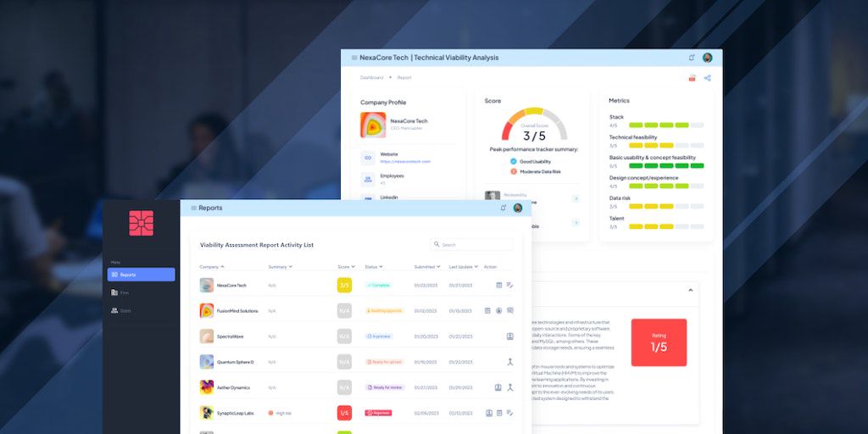Click Ready for upload status badge
Viewport: 868px width, 434px height.
click(x=384, y=361)
